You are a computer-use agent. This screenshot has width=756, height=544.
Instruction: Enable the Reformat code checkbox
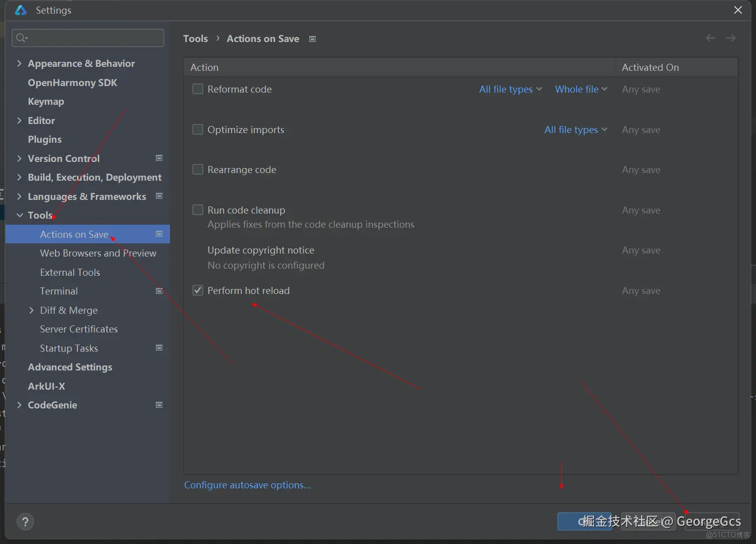[198, 89]
